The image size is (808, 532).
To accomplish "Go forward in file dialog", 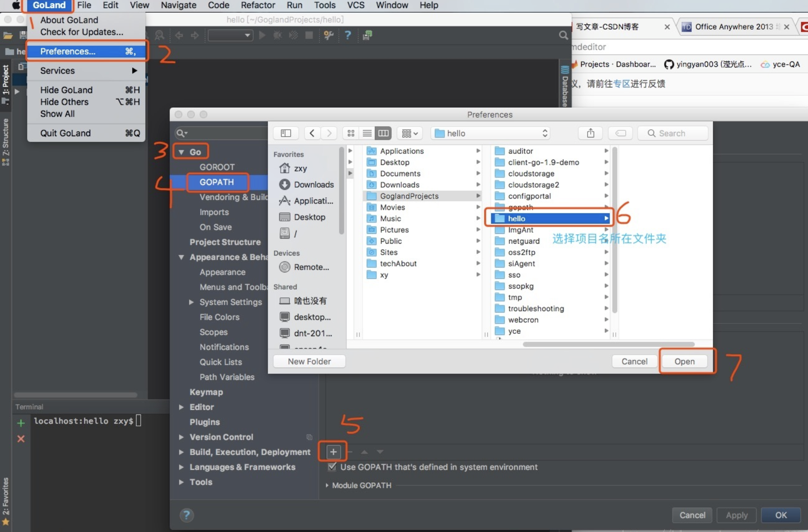I will pos(329,133).
